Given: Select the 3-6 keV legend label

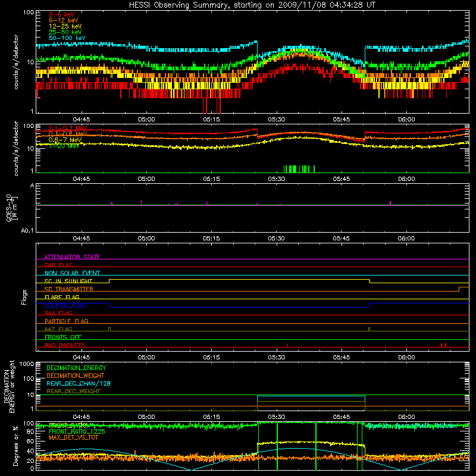Looking at the screenshot, I should (61, 14).
